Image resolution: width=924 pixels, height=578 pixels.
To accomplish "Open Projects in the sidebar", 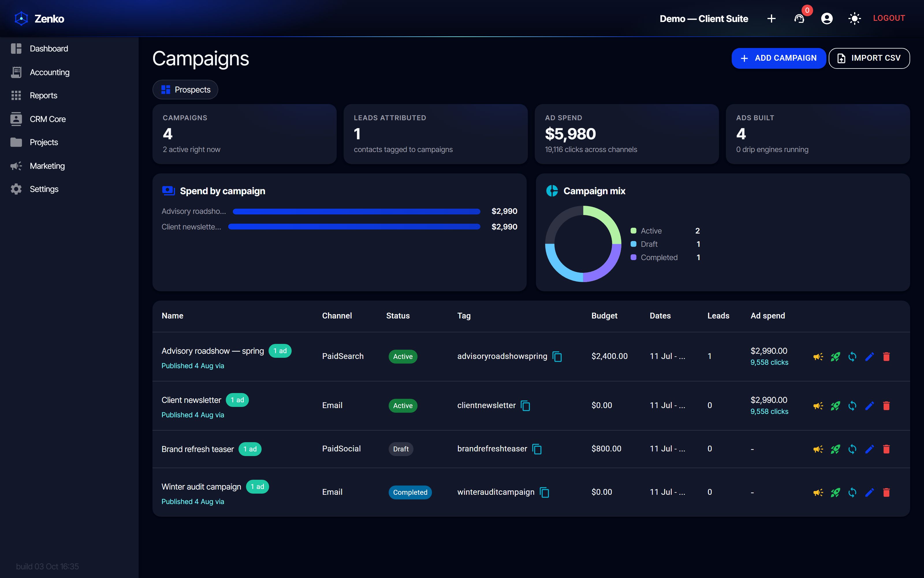I will [x=69, y=142].
